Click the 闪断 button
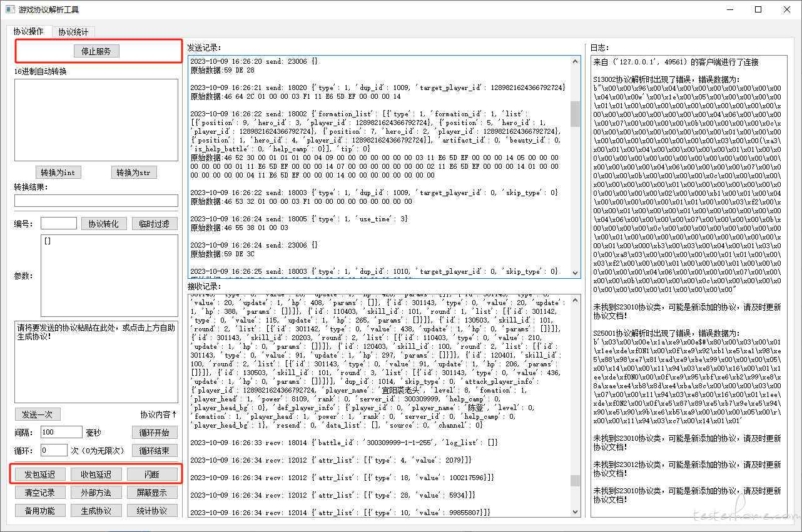Viewport: 802px width, 532px height. coord(151,474)
